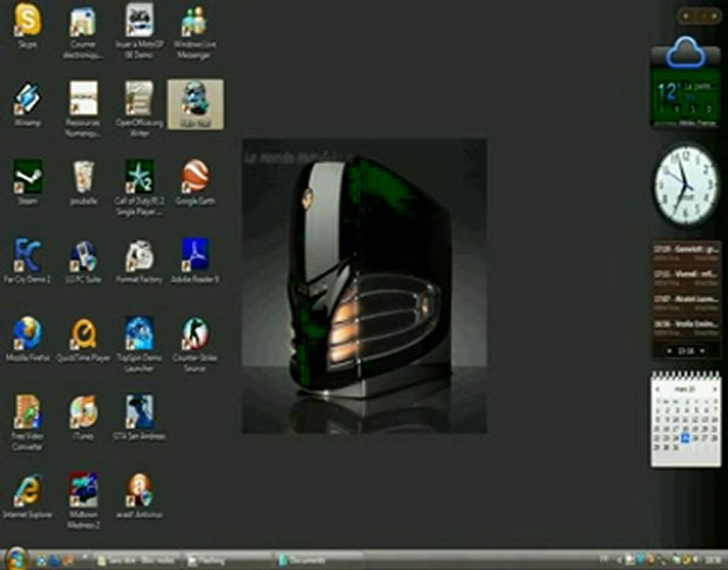Show next month in calendar gadget
This screenshot has height=570, width=728.
coord(715,389)
